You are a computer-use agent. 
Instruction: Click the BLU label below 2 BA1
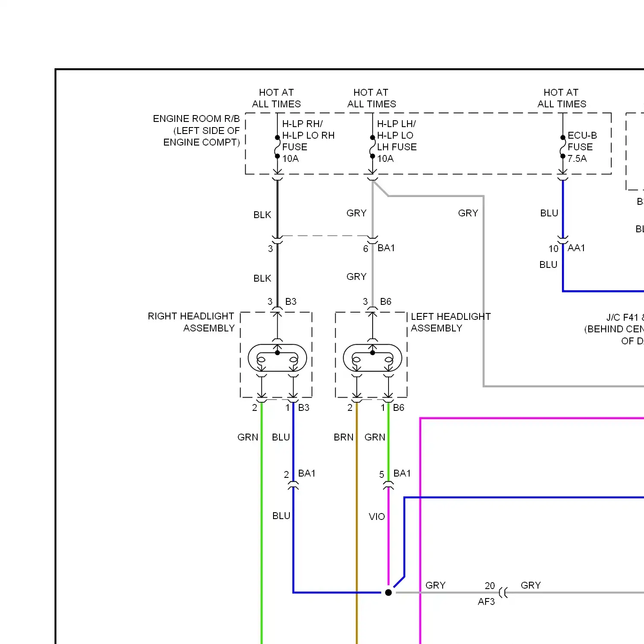[281, 516]
